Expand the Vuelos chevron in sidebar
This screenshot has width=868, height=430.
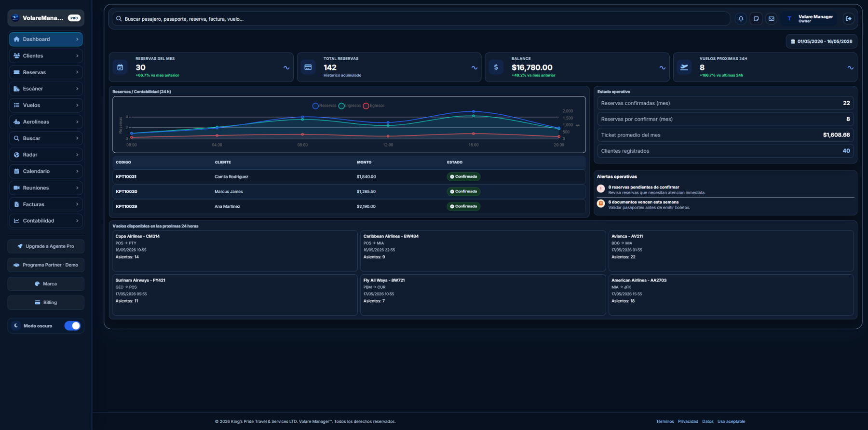click(77, 105)
